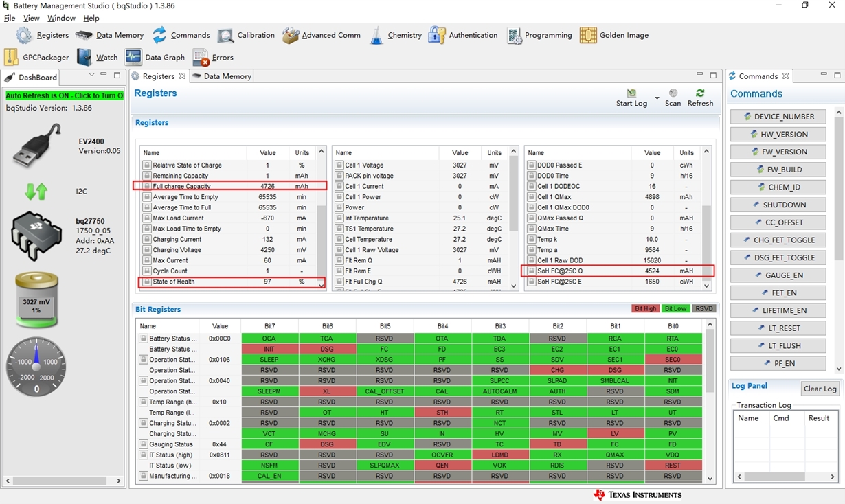845x504 pixels.
Task: Send the FW_VERSION command
Action: (778, 152)
